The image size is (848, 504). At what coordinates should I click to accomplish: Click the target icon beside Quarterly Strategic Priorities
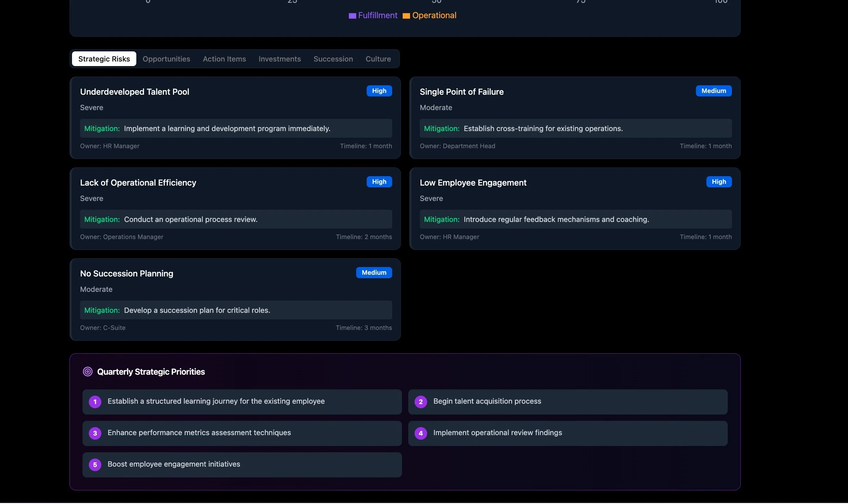point(87,372)
